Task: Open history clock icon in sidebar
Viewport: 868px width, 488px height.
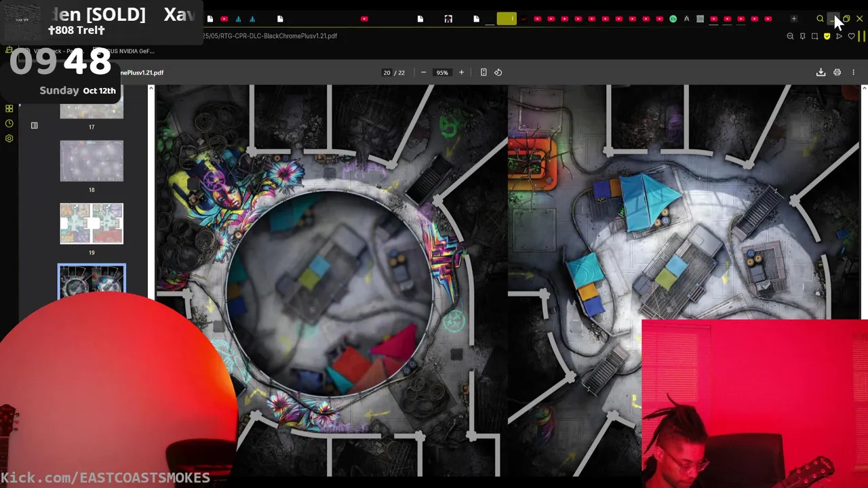Action: click(9, 123)
